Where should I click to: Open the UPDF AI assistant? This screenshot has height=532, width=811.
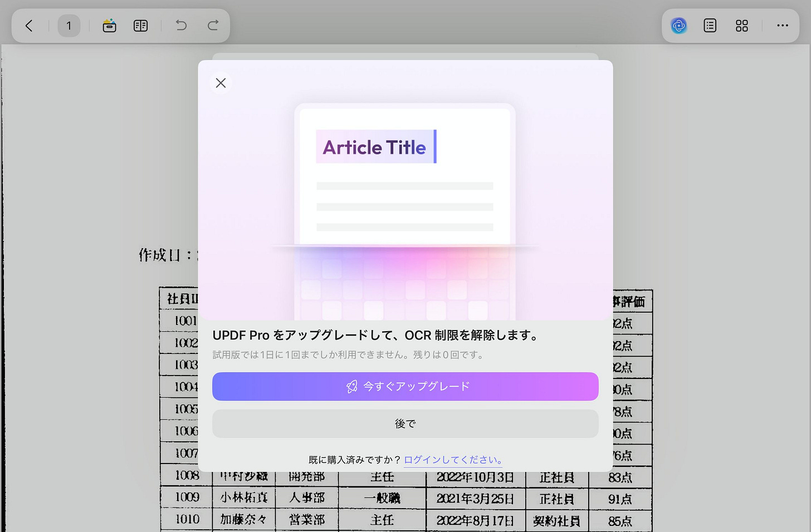point(678,26)
